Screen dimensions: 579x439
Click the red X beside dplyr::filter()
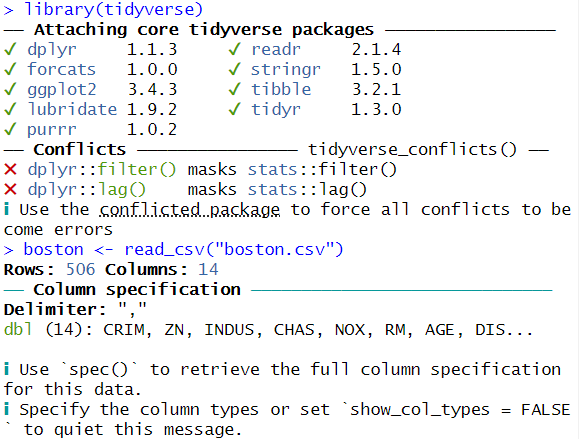(x=10, y=170)
